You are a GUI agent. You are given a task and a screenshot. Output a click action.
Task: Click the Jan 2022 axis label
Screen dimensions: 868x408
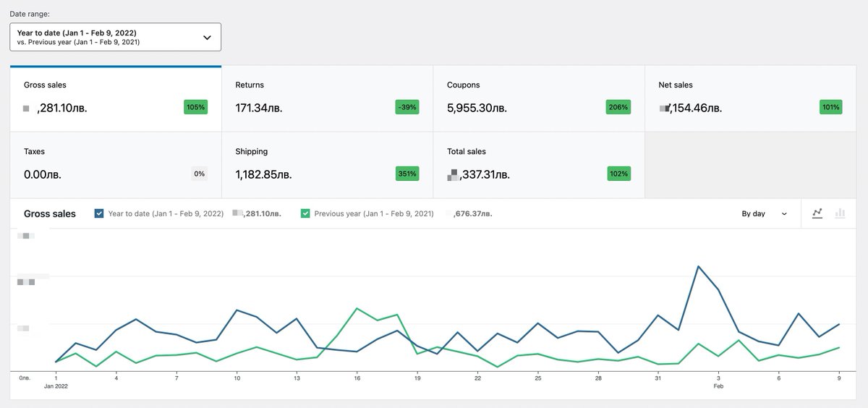pos(56,386)
